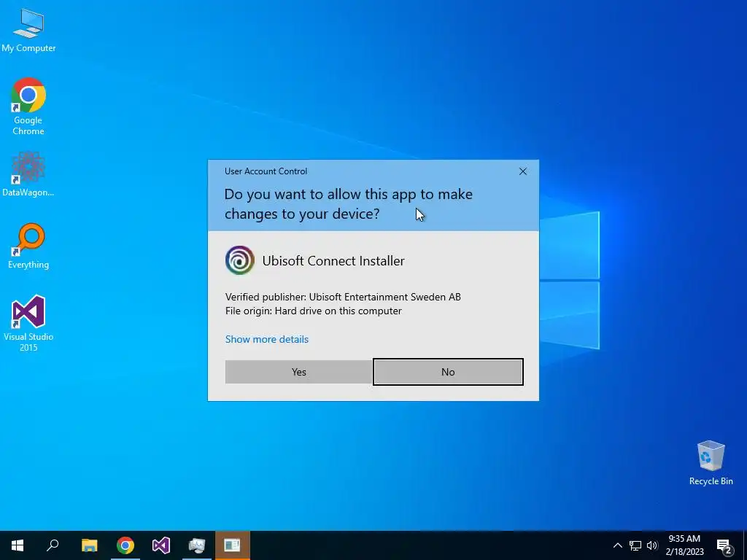Image resolution: width=747 pixels, height=560 pixels.
Task: Expand Show more details link
Action: [x=267, y=339]
